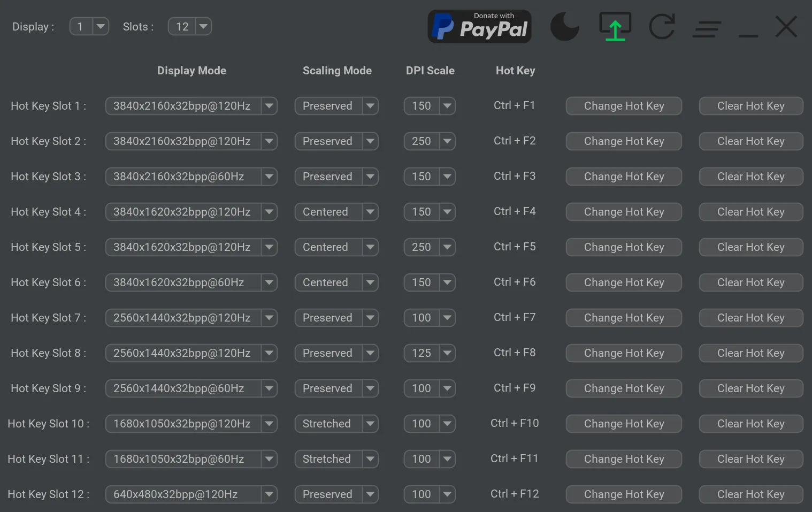Refresh display settings with the reload icon
Viewport: 812px width, 512px height.
(662, 26)
